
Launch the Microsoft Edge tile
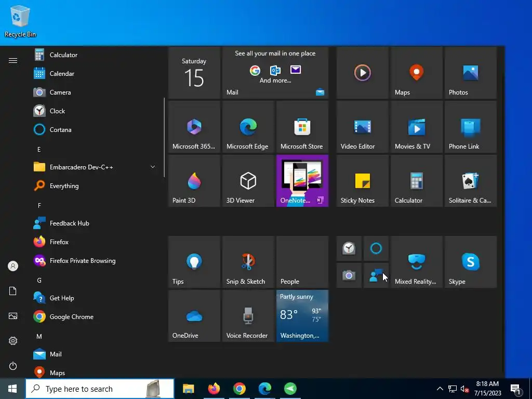pyautogui.click(x=248, y=127)
